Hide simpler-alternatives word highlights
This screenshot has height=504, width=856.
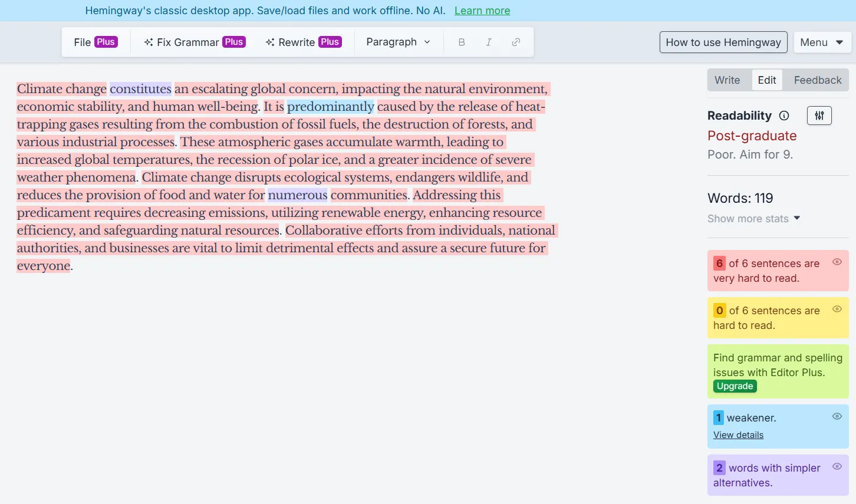pyautogui.click(x=837, y=466)
